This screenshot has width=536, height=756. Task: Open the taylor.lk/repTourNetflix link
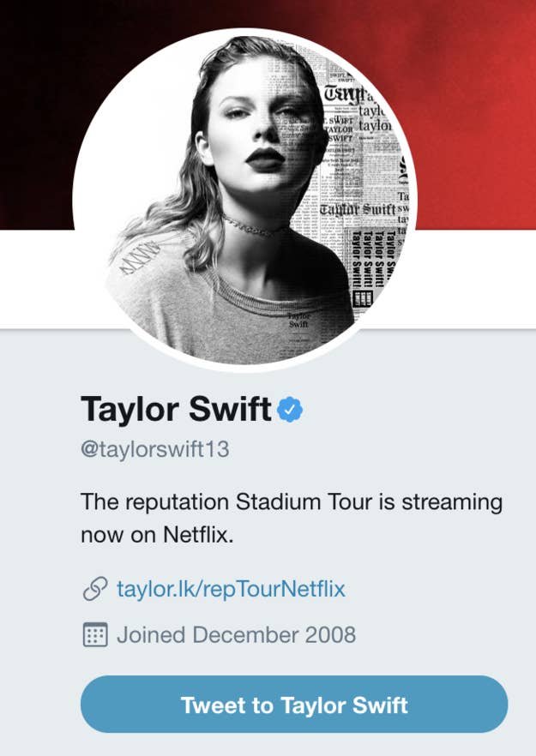pos(231,590)
